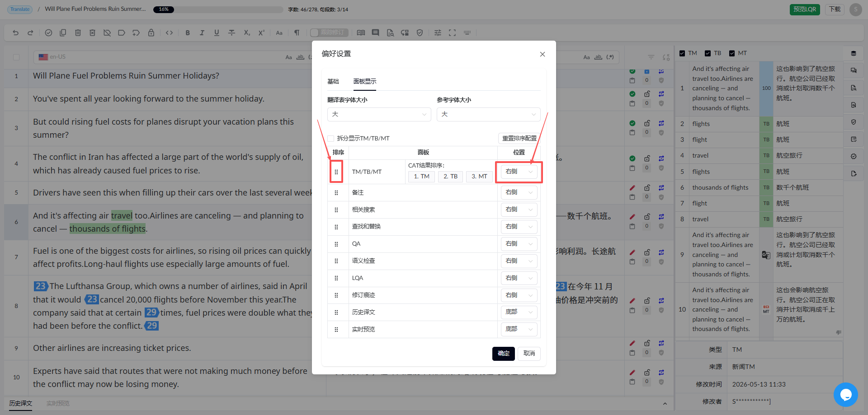Click the 重置排序配置 button
This screenshot has width=868, height=415.
tap(519, 138)
